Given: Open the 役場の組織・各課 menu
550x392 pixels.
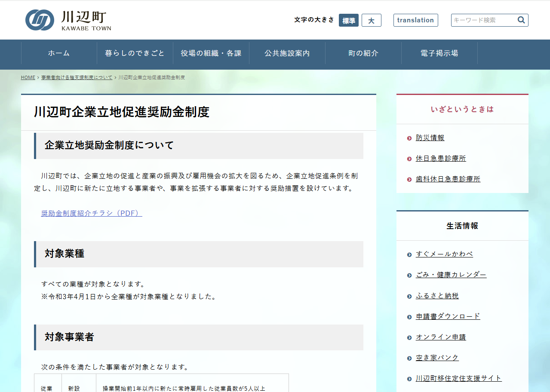Looking at the screenshot, I should coord(211,53).
